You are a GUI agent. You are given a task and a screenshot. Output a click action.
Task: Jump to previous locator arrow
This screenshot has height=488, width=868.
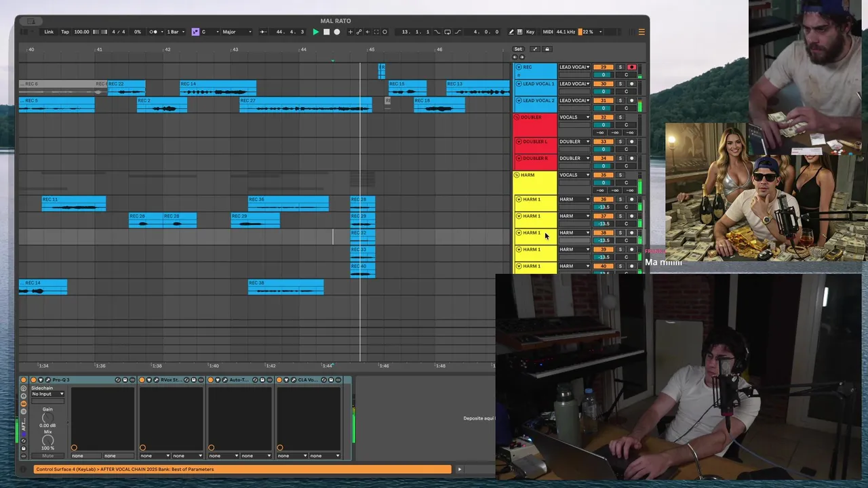coord(515,57)
